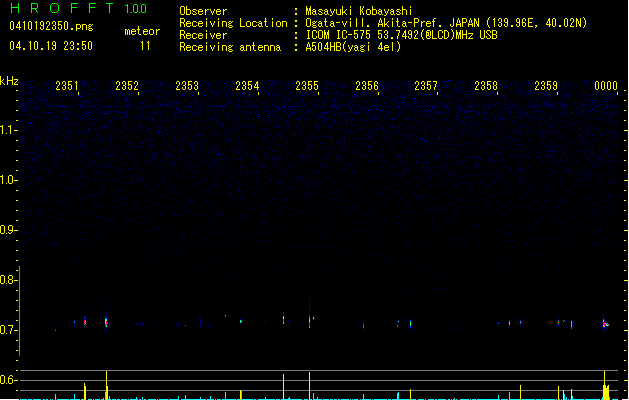Click the tall meteor echo trace at 2355
Image resolution: width=629 pixels, height=400 pixels.
[x=309, y=309]
